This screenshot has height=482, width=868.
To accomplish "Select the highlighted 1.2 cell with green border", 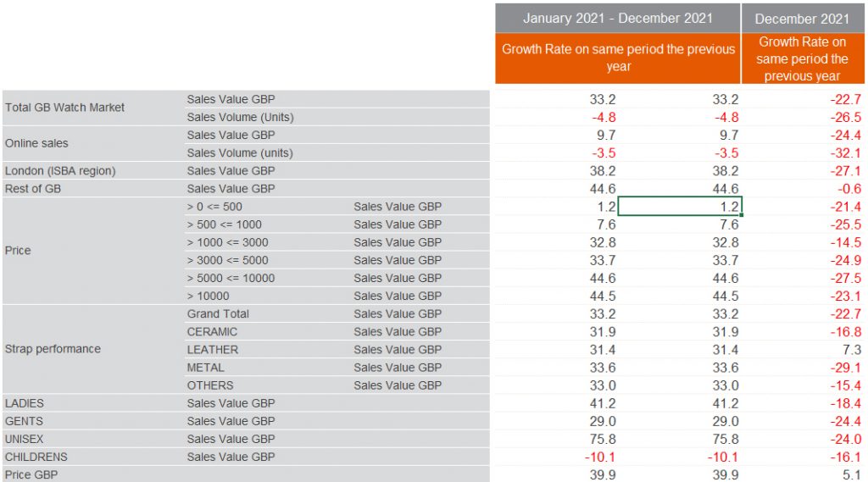I will [680, 207].
